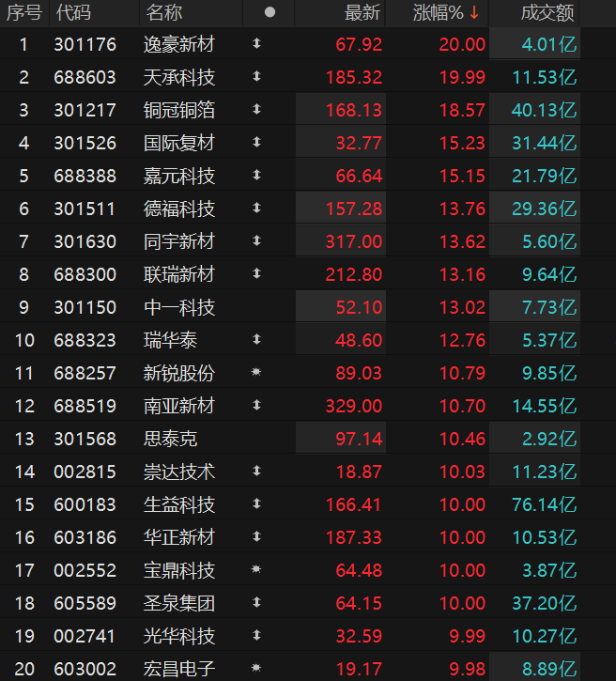This screenshot has width=616, height=681.
Task: Click the marker icon for 华正新材
Action: tap(256, 536)
